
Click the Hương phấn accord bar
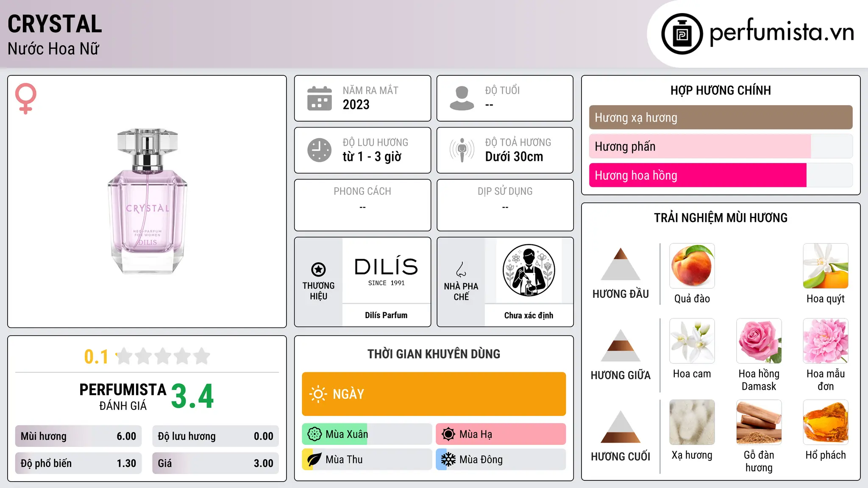pos(721,146)
